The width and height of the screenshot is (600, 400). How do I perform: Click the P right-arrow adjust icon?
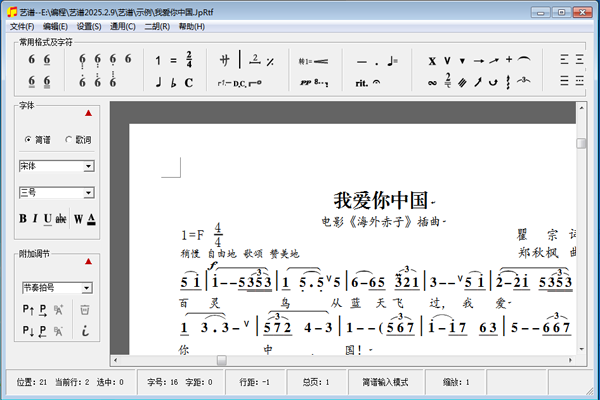pyautogui.click(x=42, y=310)
